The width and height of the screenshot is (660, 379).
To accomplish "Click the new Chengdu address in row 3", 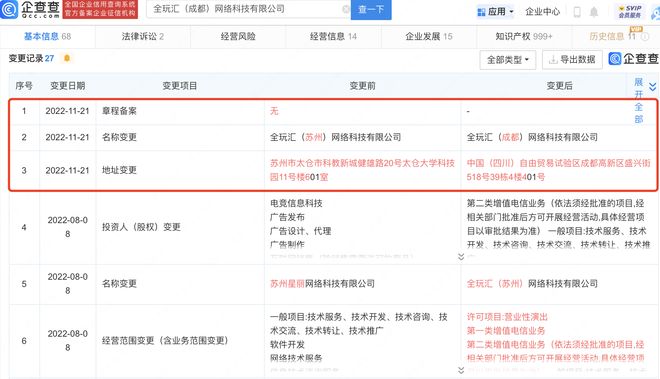I will pyautogui.click(x=559, y=170).
